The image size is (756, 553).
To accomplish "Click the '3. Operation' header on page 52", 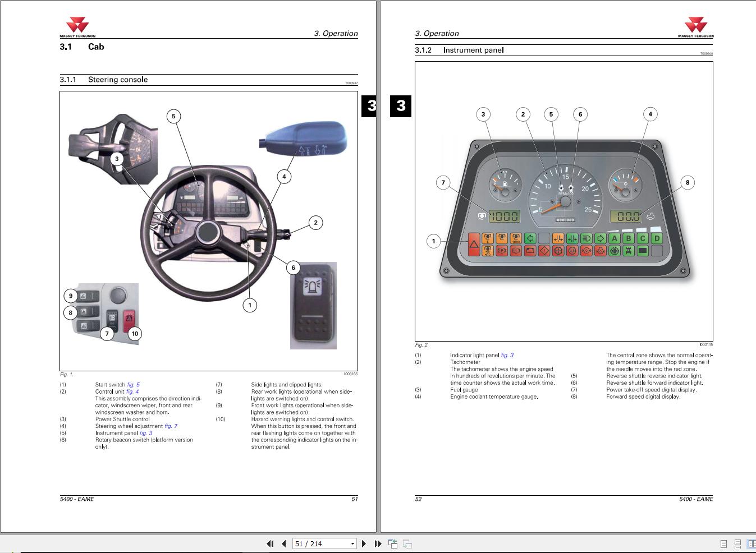I will [x=437, y=34].
